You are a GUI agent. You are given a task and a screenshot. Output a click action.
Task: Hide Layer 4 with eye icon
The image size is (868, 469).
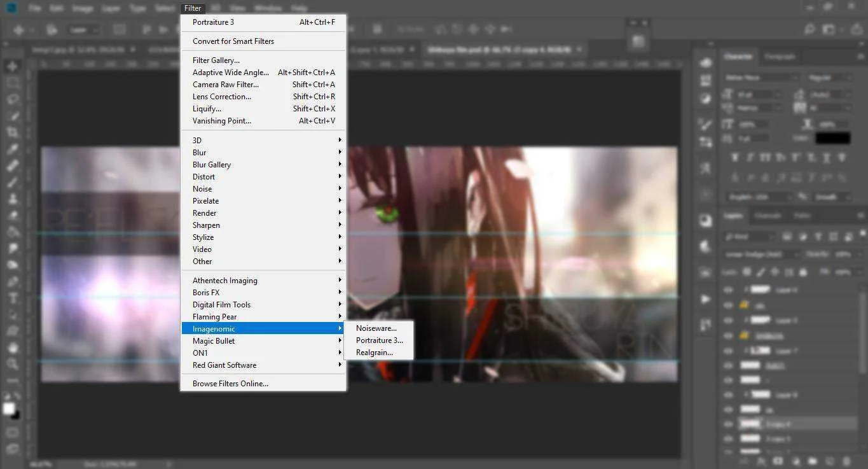pyautogui.click(x=728, y=290)
